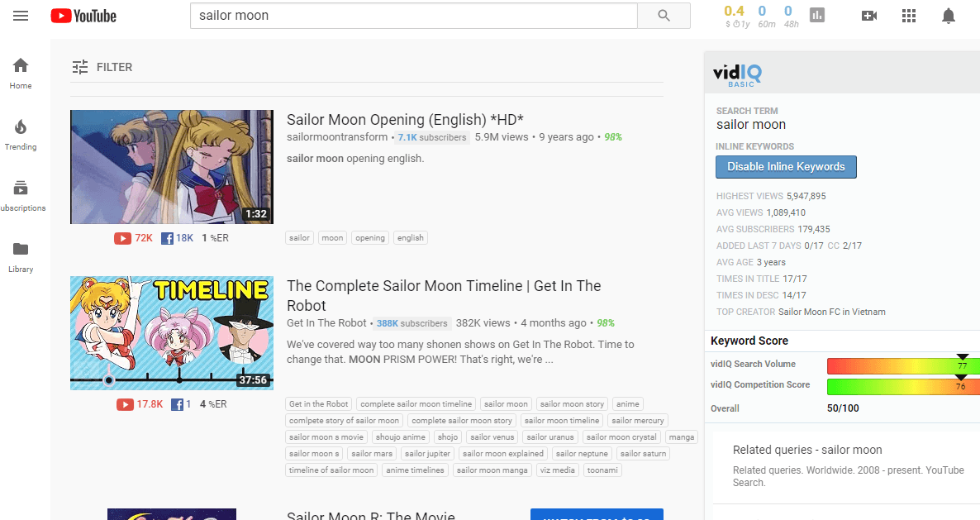The height and width of the screenshot is (520, 980).
Task: Click the 'sailor moon manga' tag
Action: (492, 470)
